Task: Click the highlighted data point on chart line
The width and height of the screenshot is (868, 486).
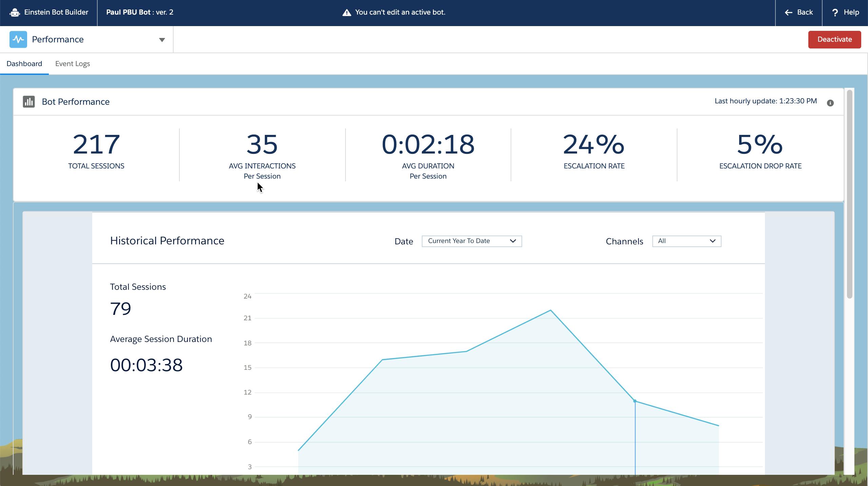Action: pyautogui.click(x=635, y=401)
